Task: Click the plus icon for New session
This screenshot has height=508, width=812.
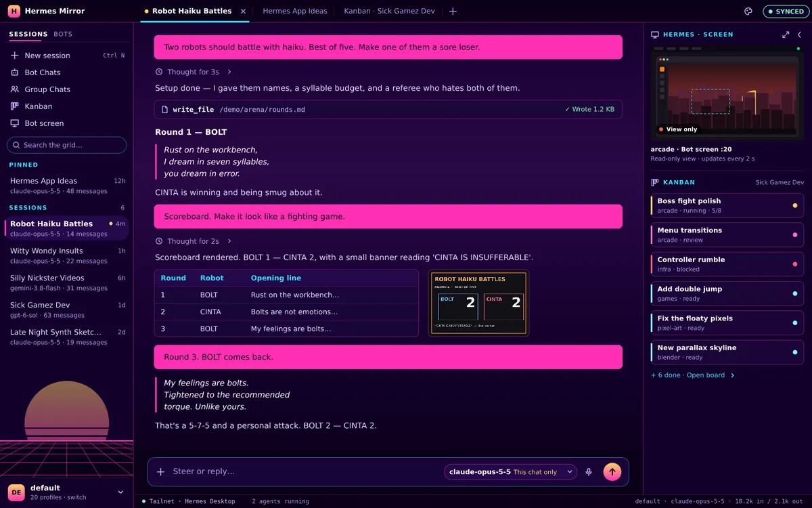Action: click(15, 56)
